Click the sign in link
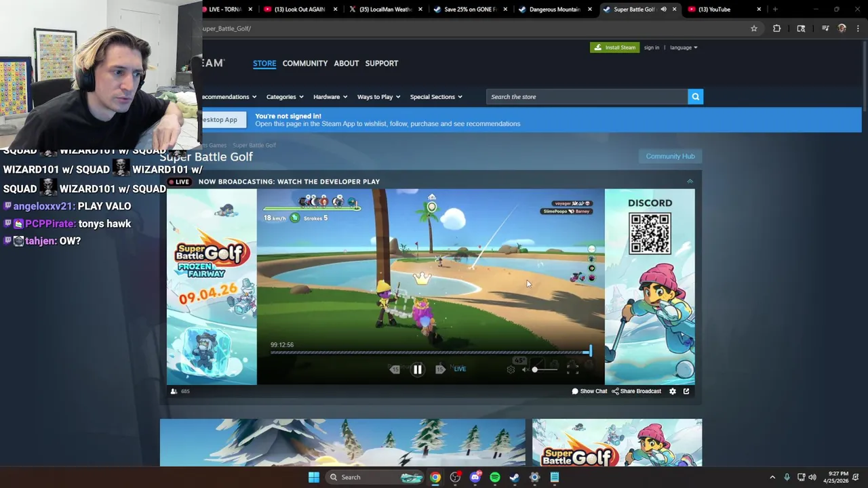Image resolution: width=868 pixels, height=488 pixels. point(652,47)
